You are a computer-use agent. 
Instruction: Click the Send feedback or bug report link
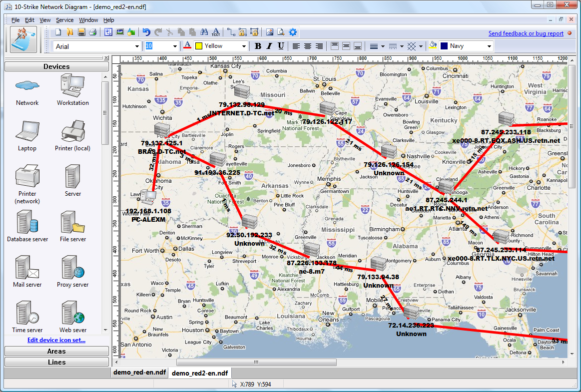pos(526,33)
